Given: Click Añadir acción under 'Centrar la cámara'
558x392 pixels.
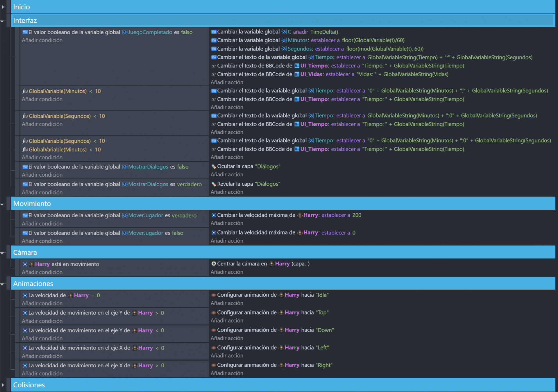Looking at the screenshot, I should coord(227,272).
